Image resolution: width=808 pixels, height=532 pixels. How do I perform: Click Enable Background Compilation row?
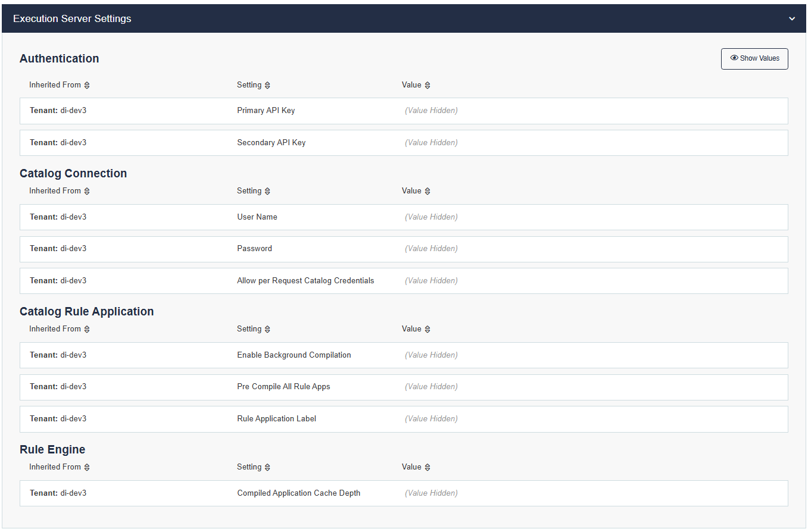click(403, 355)
